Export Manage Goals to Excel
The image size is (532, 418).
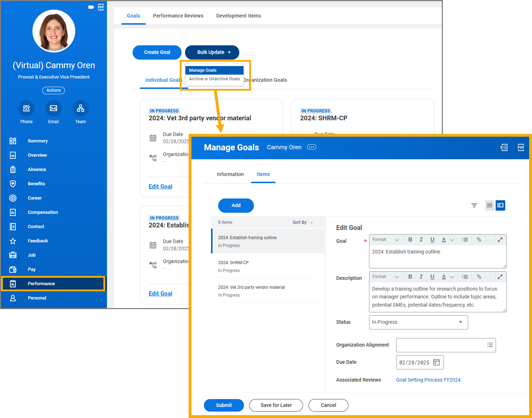coord(503,147)
